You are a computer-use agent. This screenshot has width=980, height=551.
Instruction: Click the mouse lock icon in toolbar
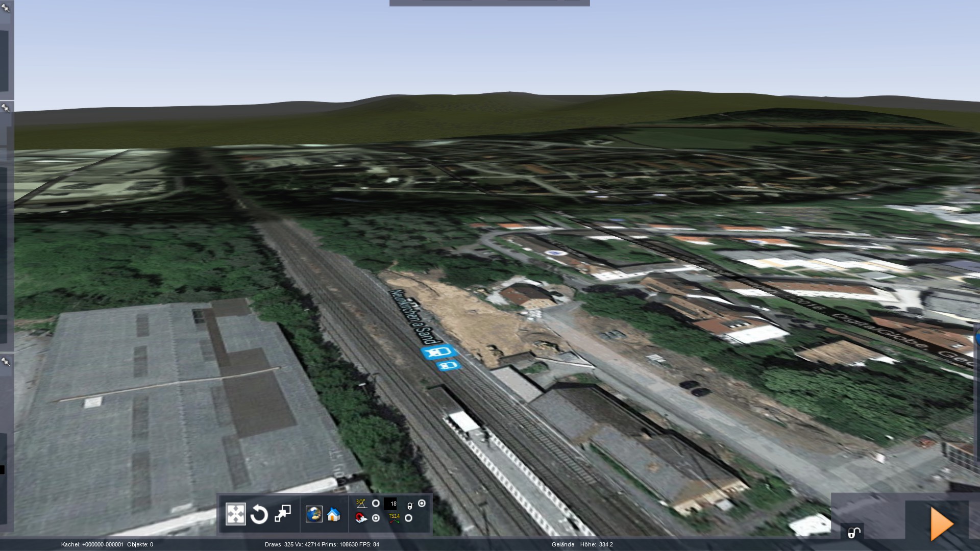point(409,506)
